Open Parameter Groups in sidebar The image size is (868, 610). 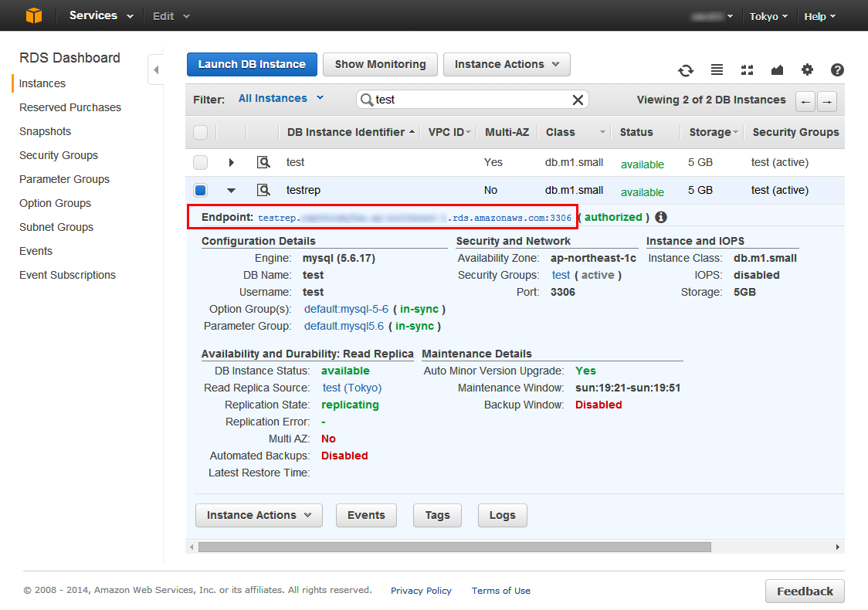click(64, 179)
